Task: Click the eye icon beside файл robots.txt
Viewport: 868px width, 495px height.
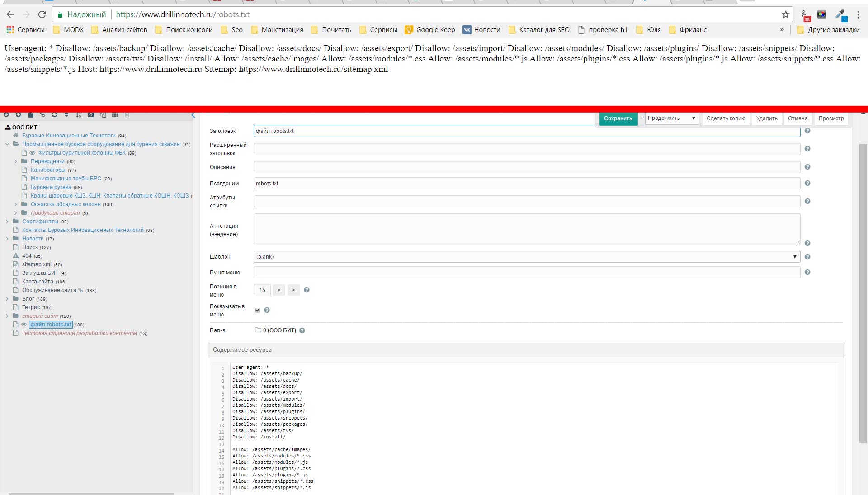Action: (24, 325)
